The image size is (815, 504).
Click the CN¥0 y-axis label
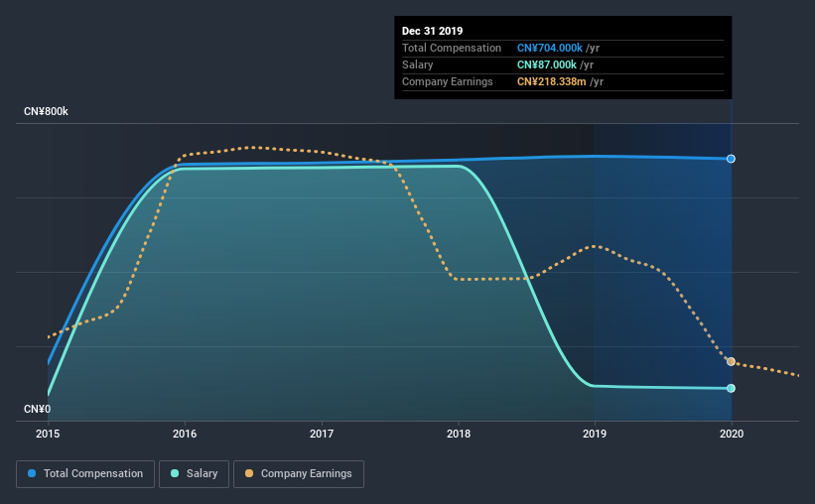[x=37, y=410]
